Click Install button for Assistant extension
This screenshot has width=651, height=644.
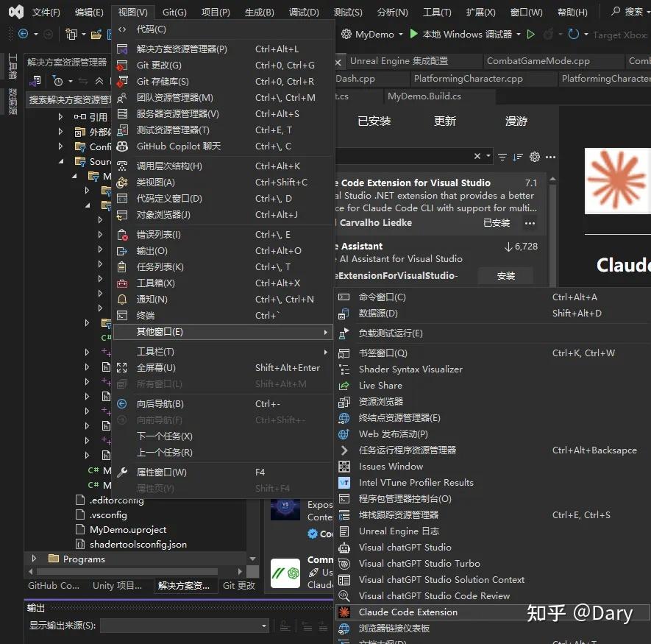coord(505,276)
